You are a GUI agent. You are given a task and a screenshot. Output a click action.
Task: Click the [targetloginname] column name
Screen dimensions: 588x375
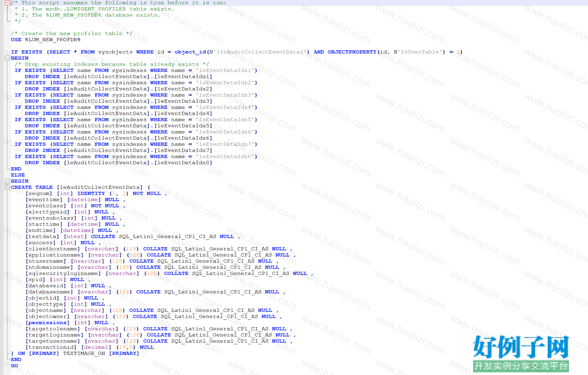(55, 335)
